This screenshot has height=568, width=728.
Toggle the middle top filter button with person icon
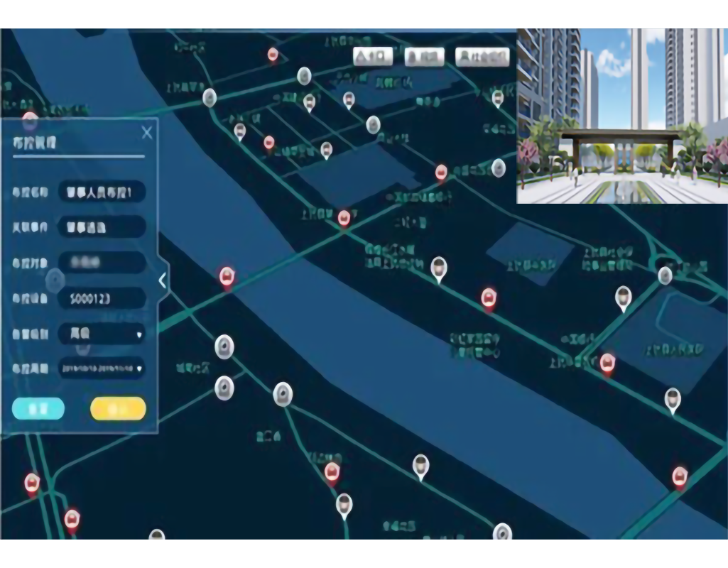click(x=424, y=57)
